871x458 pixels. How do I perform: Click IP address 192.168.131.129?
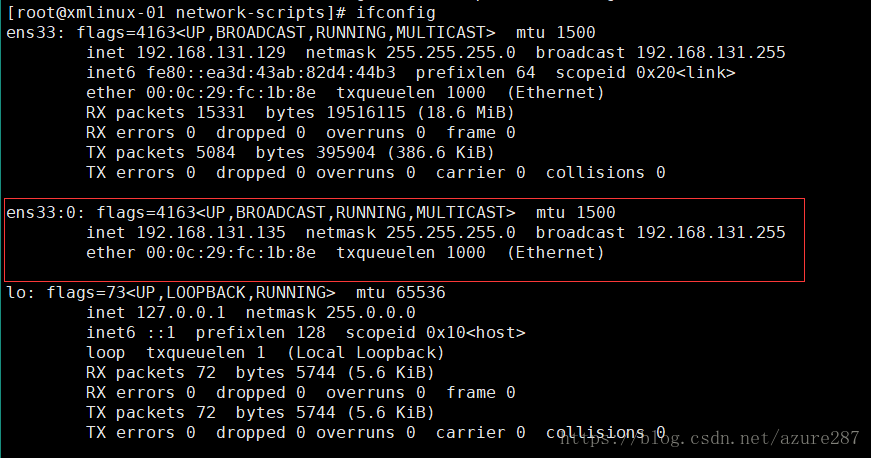point(211,52)
